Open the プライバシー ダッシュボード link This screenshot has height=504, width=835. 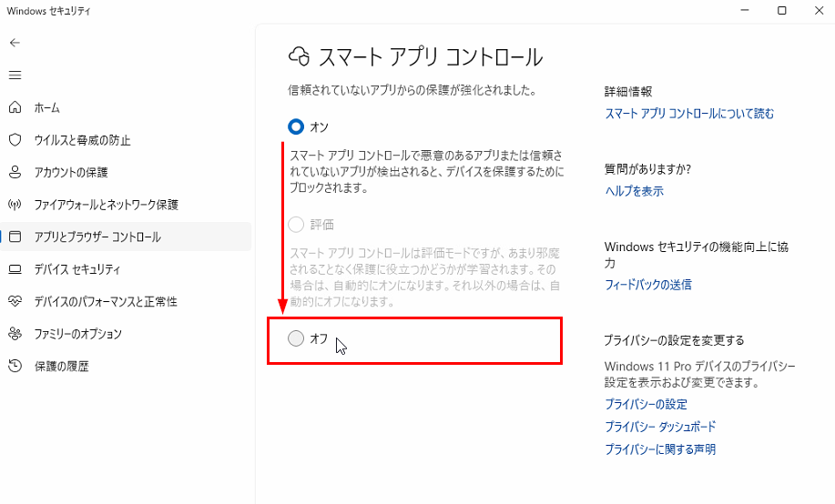[660, 427]
